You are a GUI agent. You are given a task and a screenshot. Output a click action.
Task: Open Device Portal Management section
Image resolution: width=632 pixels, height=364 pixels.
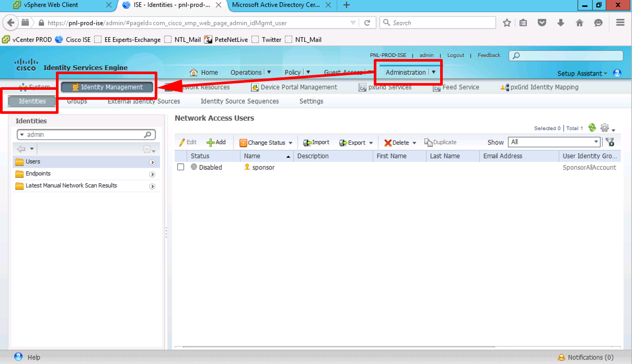294,87
